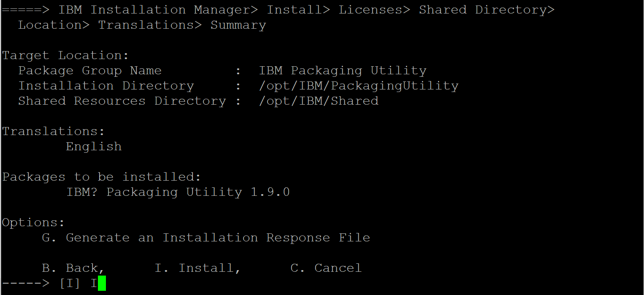Click the 'Package Group Name' label

(x=90, y=71)
